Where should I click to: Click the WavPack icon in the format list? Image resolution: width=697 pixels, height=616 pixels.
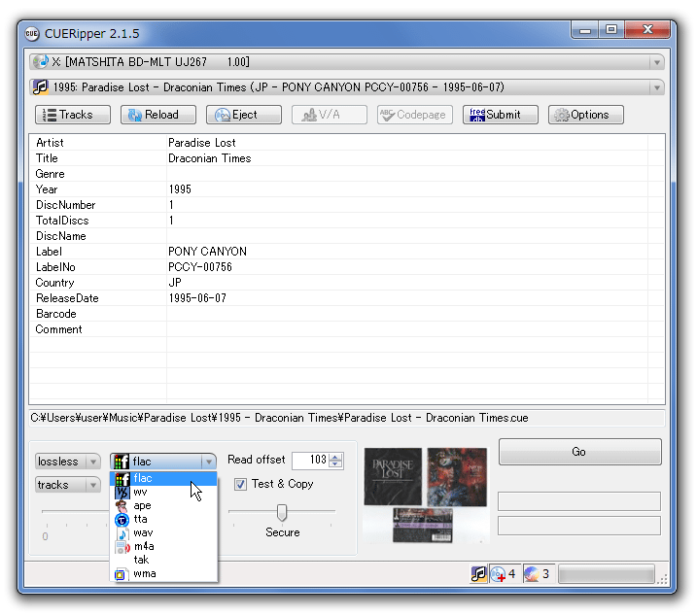(122, 493)
